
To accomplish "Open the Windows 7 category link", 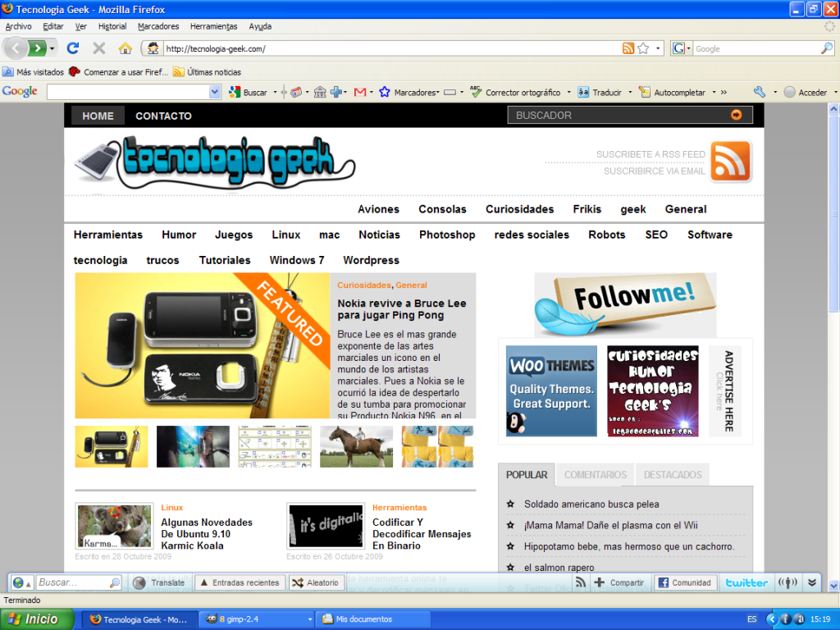I will point(297,260).
